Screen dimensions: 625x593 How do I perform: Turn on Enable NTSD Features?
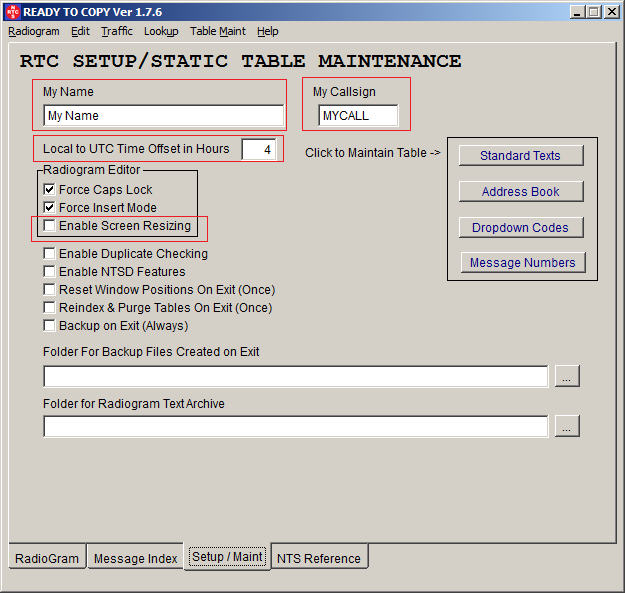[x=49, y=271]
